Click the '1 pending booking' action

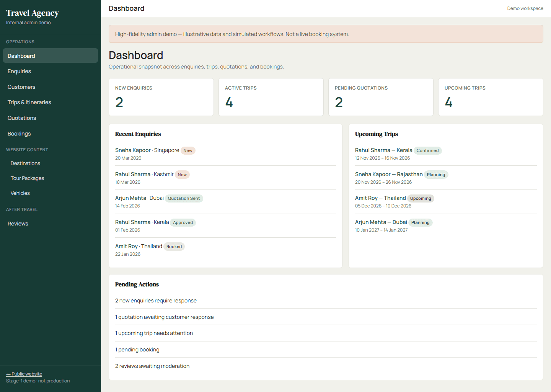pyautogui.click(x=137, y=350)
